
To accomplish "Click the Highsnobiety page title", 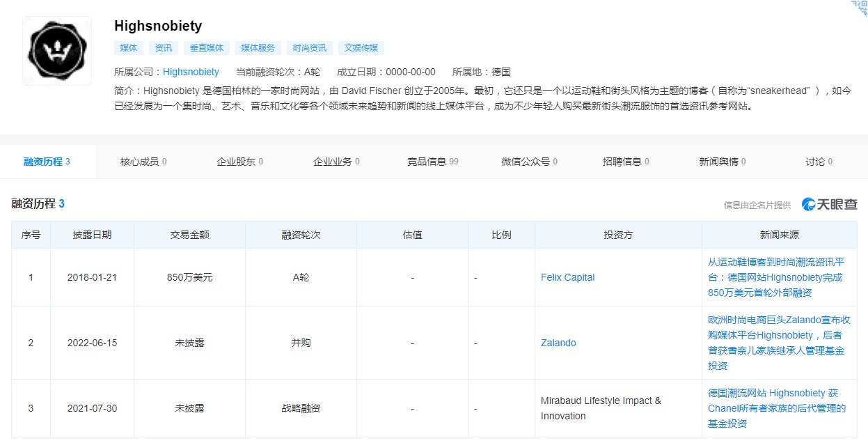I will [158, 26].
